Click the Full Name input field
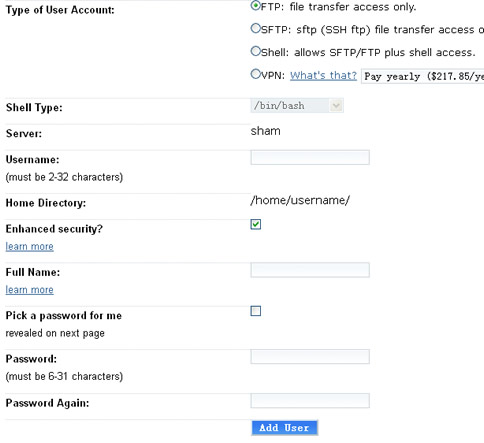Screen dimensions: 484x443 pyautogui.click(x=310, y=270)
